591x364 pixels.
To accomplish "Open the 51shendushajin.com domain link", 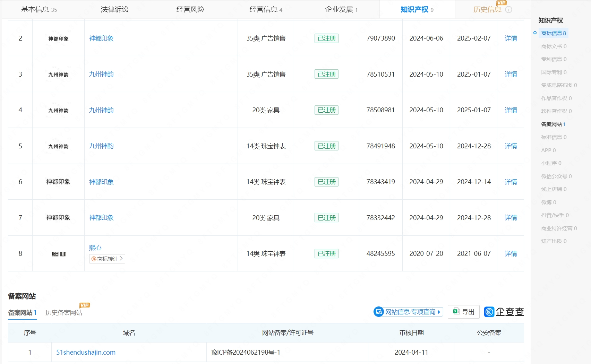I will click(x=86, y=352).
